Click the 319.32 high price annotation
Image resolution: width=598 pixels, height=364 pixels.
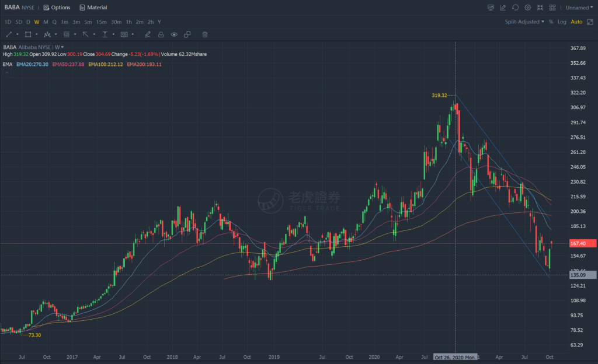coord(439,96)
